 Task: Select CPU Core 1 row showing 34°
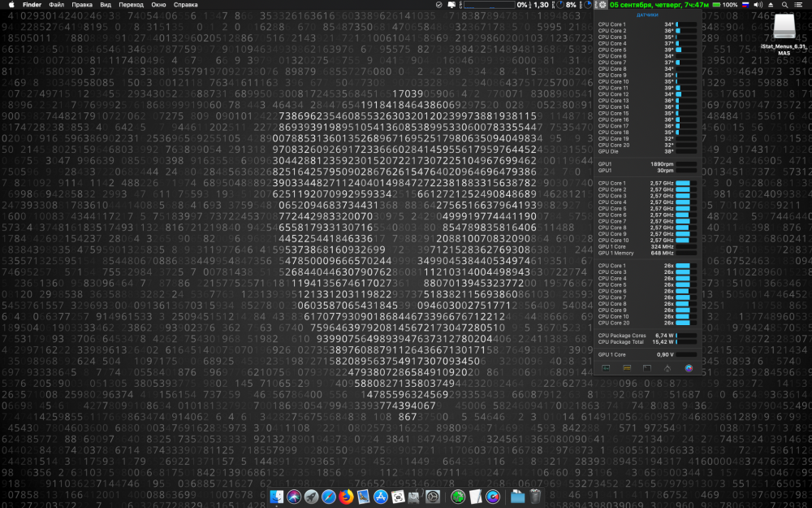coord(647,24)
